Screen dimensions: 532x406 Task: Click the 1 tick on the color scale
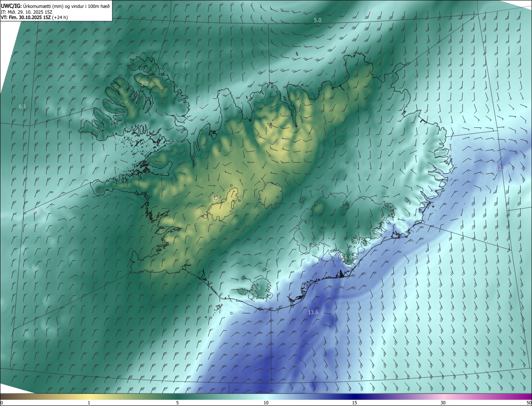(89, 403)
